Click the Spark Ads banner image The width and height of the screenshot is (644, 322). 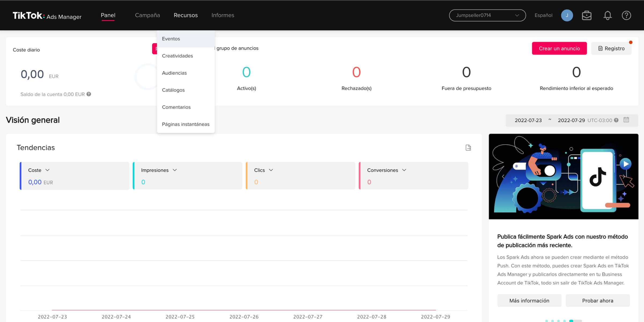coord(563,176)
